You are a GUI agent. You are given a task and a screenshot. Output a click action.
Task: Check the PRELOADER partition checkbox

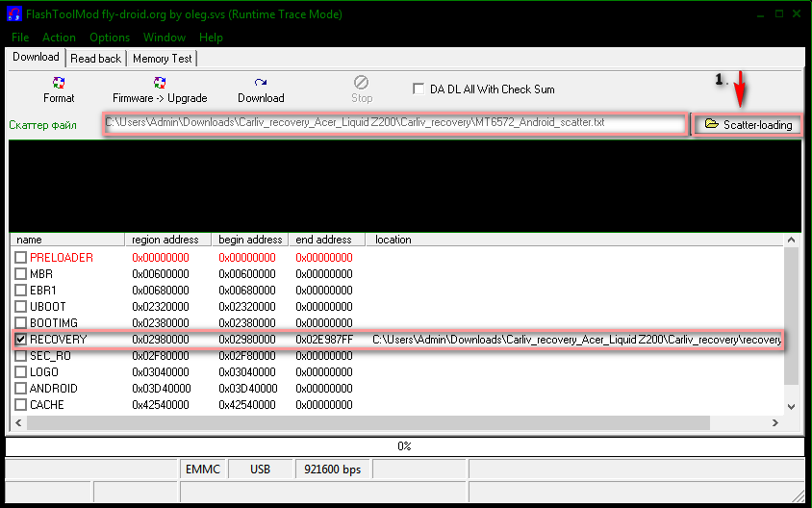[21, 258]
